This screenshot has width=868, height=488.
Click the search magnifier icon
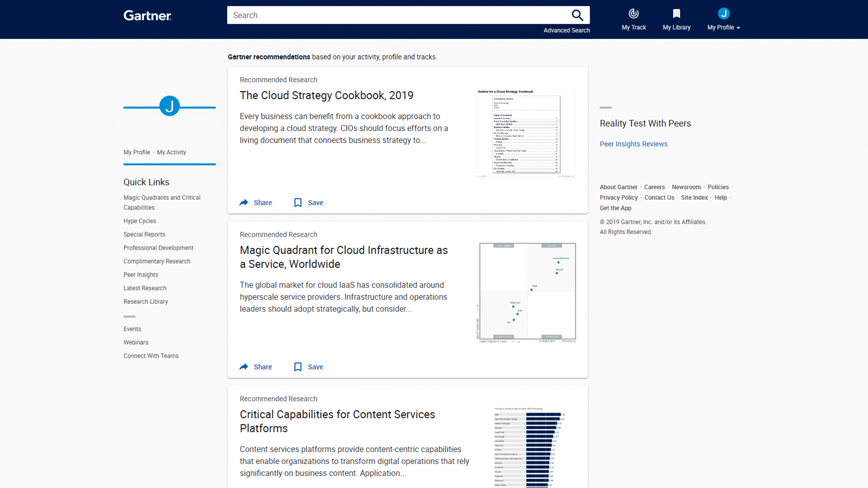[577, 15]
